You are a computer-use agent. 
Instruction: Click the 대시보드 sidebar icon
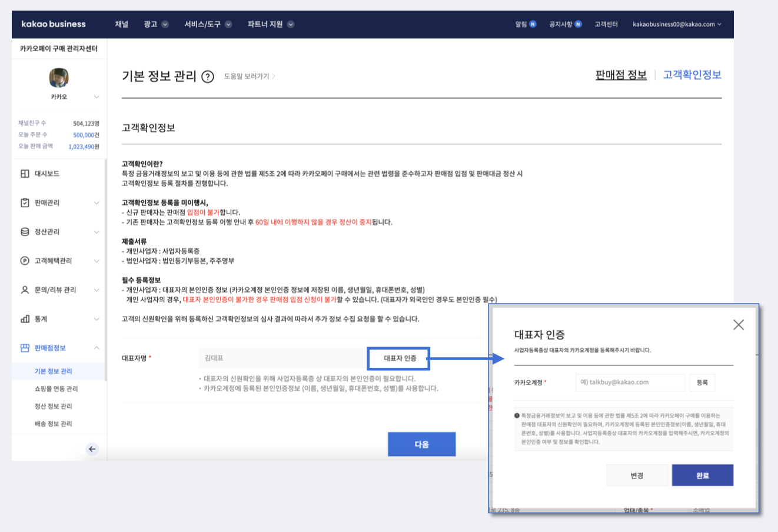pos(25,174)
